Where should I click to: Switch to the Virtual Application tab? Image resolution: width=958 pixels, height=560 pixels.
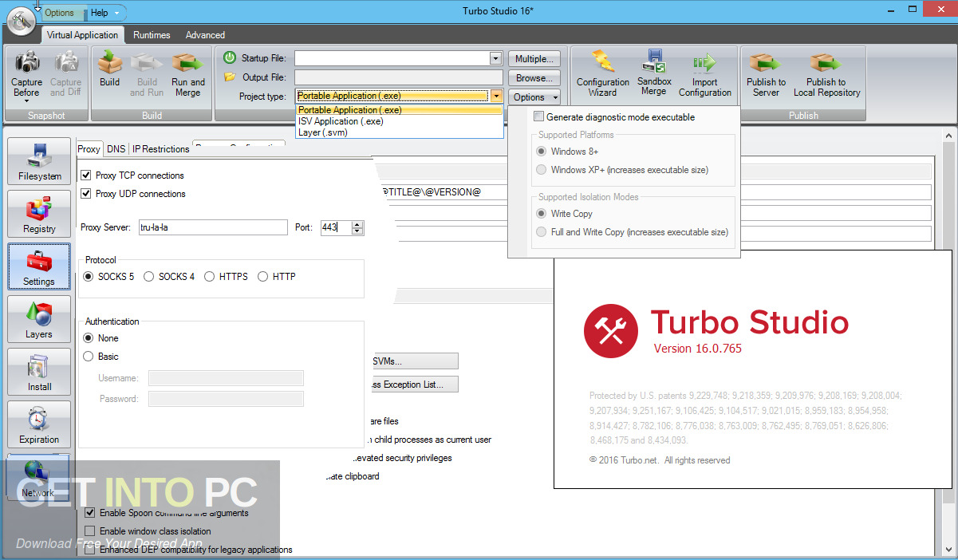click(82, 35)
